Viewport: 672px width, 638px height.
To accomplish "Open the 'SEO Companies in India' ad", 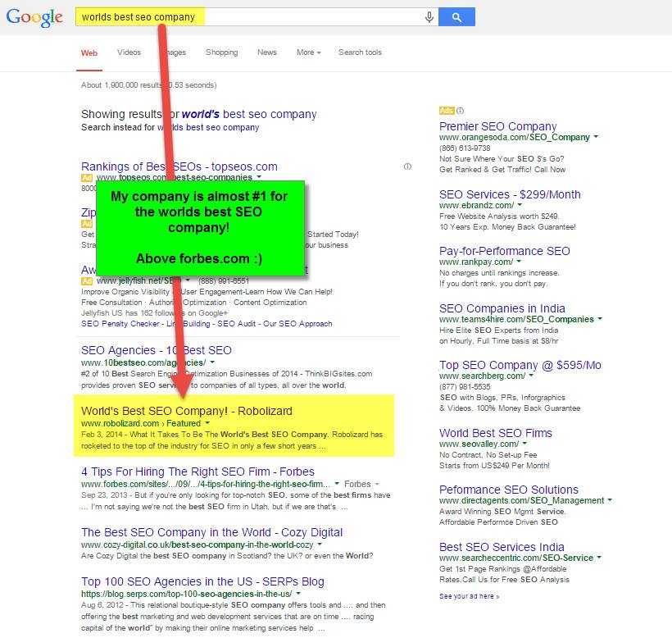I will click(x=502, y=308).
